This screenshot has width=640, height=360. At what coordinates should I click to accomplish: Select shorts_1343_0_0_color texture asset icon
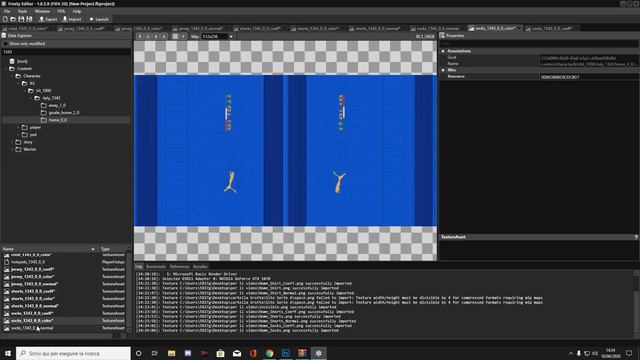tap(7, 299)
